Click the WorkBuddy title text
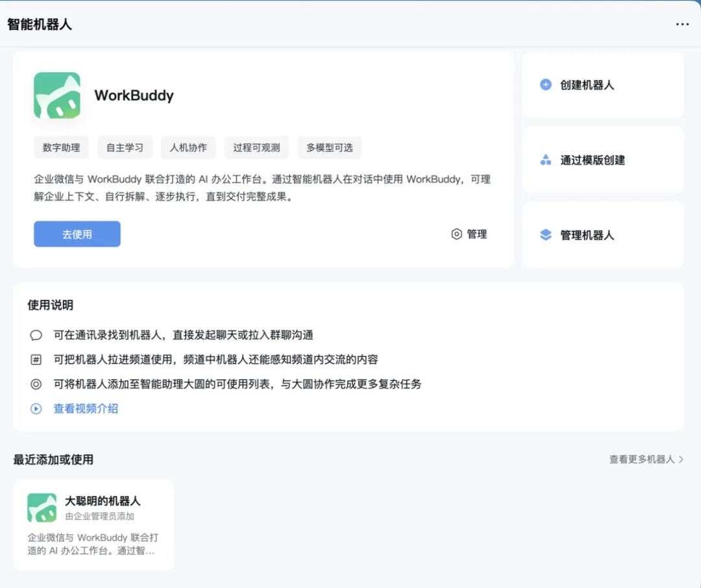Viewport: 701px width, 588px height. (134, 95)
